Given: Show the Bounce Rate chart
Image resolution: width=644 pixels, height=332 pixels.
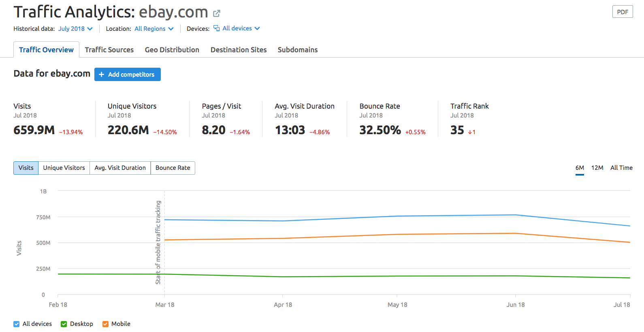Looking at the screenshot, I should click(173, 168).
